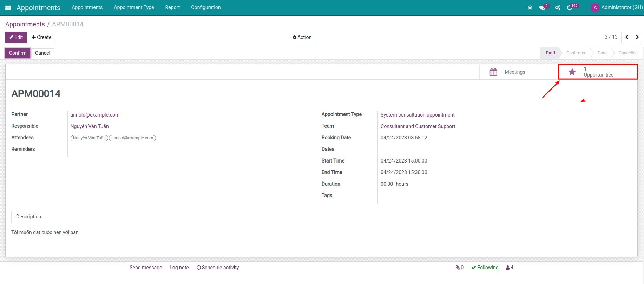Open the apps grid menu icon
This screenshot has width=644, height=284.
(x=8, y=8)
